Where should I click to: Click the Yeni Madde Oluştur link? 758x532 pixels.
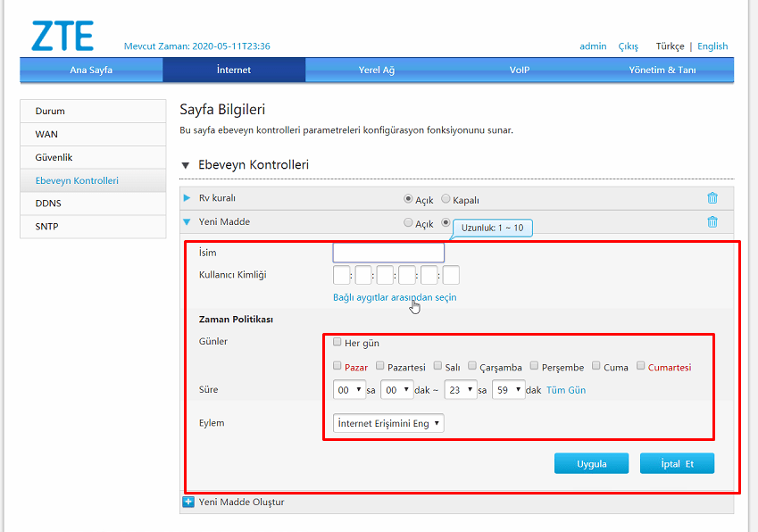click(241, 502)
